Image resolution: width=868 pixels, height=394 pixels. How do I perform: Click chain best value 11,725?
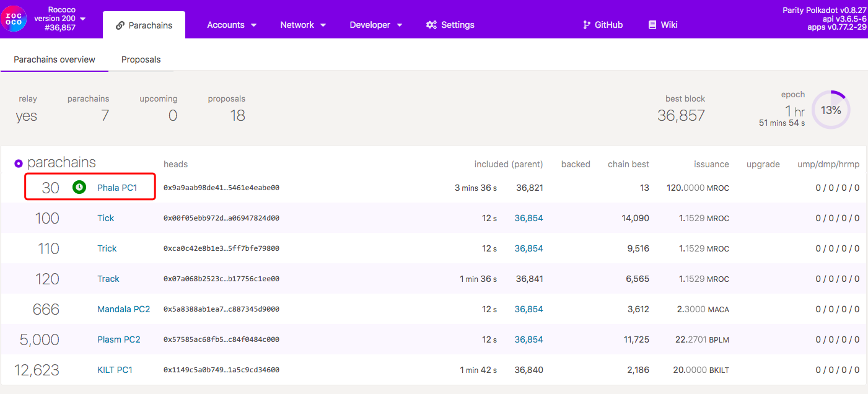click(636, 339)
